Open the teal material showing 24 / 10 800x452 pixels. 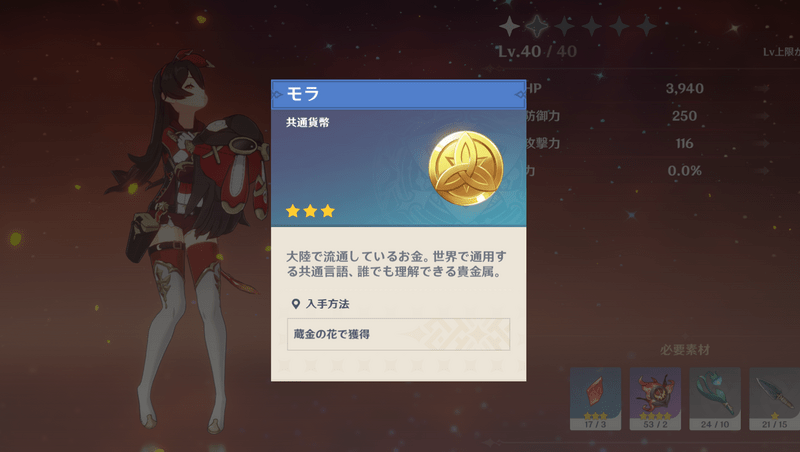715,398
